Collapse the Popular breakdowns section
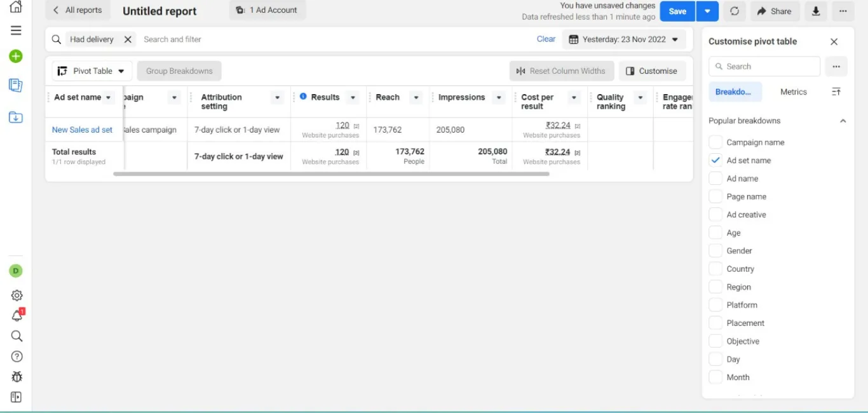This screenshot has width=868, height=413. point(843,121)
